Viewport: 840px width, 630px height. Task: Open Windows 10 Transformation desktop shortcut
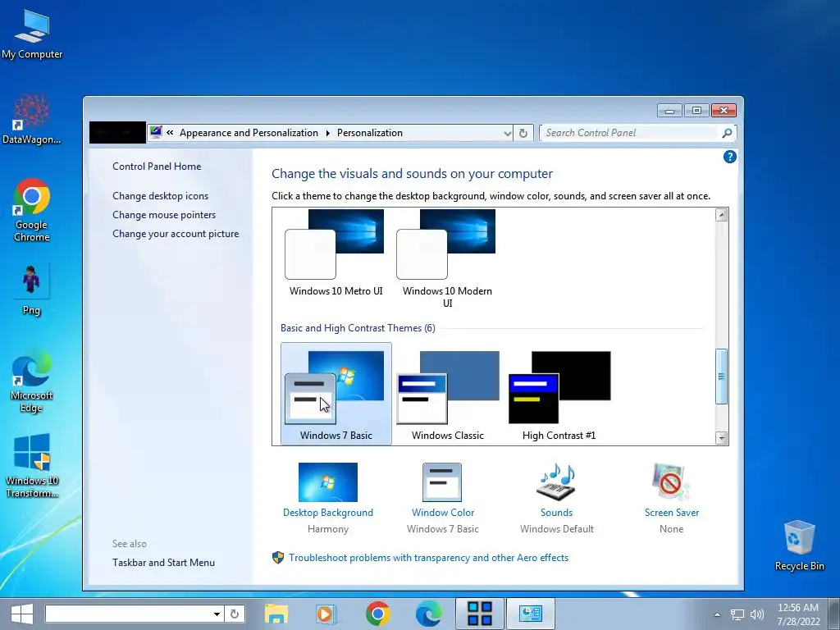[32, 465]
